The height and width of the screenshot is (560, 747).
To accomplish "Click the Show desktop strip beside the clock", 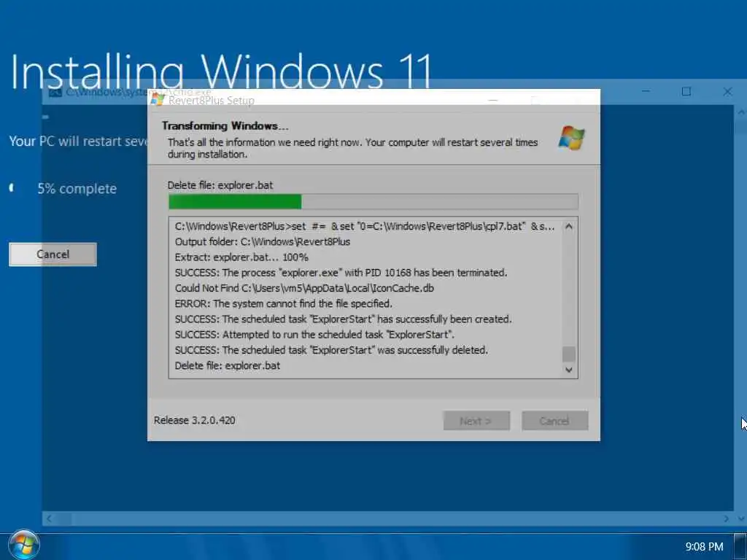I will click(x=741, y=545).
